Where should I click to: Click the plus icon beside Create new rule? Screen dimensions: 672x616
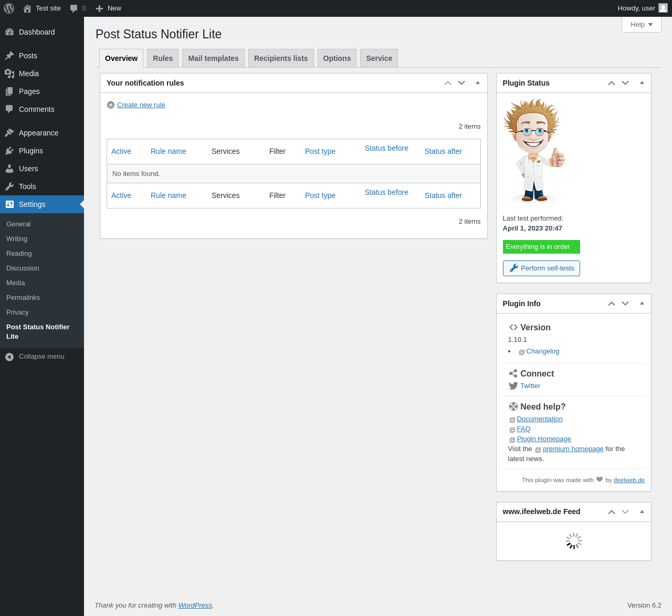(x=111, y=105)
